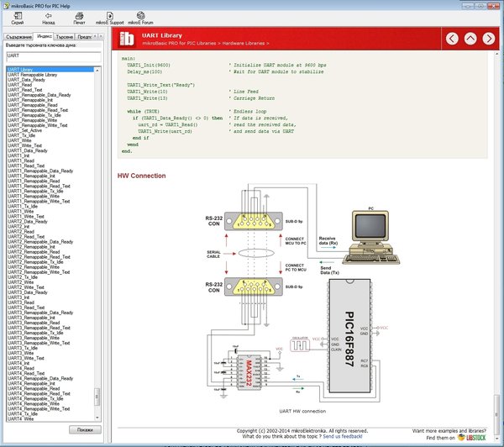Select UART_Remappable_Init in index list
Screen dimensions: 504x447
pos(30,100)
